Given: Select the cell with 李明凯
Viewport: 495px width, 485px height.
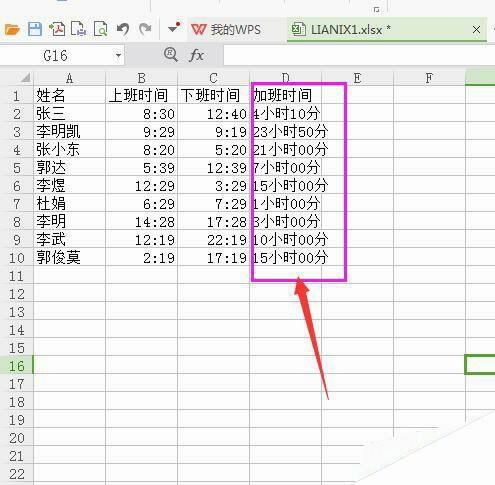Looking at the screenshot, I should coord(69,132).
